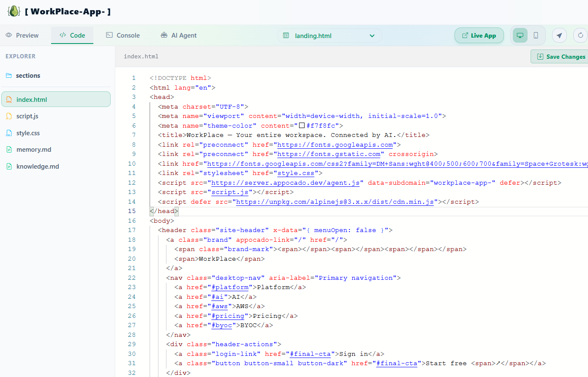Click the refresh icon
The width and height of the screenshot is (588, 377).
point(580,36)
